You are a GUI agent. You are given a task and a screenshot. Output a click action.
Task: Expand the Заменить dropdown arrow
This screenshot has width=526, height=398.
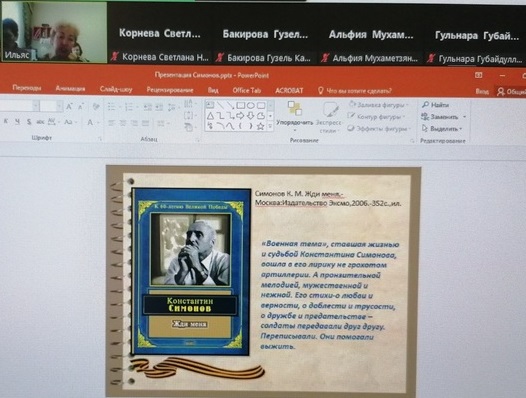(465, 117)
